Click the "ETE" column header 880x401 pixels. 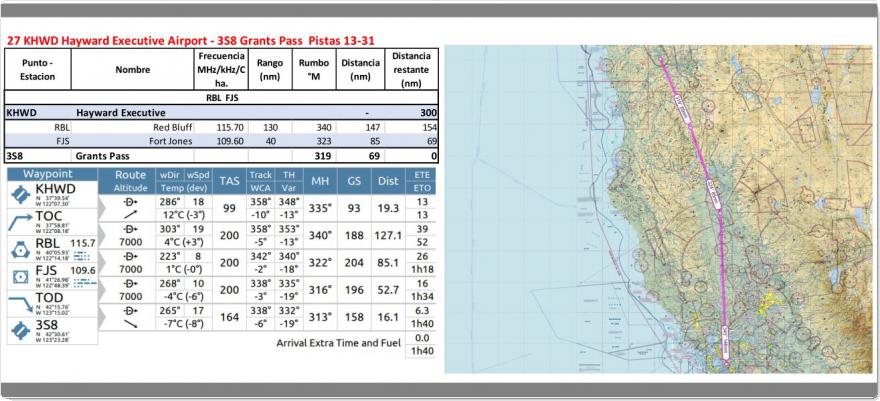421,174
